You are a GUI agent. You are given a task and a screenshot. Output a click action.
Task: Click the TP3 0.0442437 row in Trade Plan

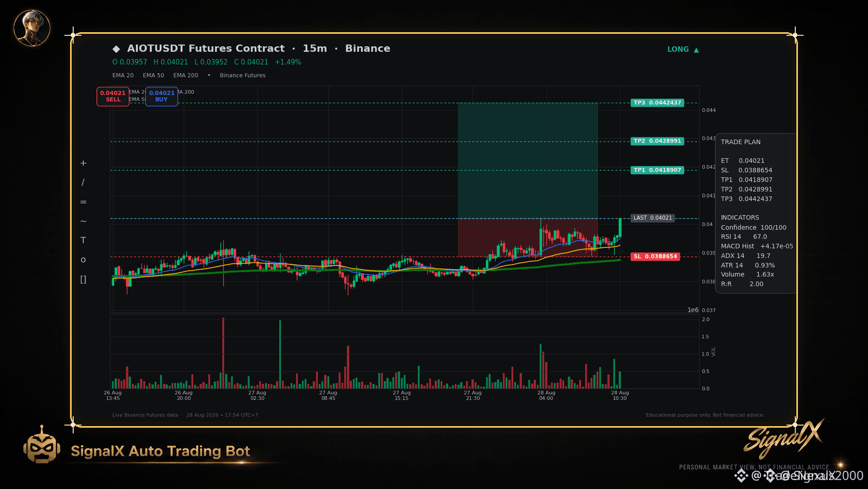point(747,199)
